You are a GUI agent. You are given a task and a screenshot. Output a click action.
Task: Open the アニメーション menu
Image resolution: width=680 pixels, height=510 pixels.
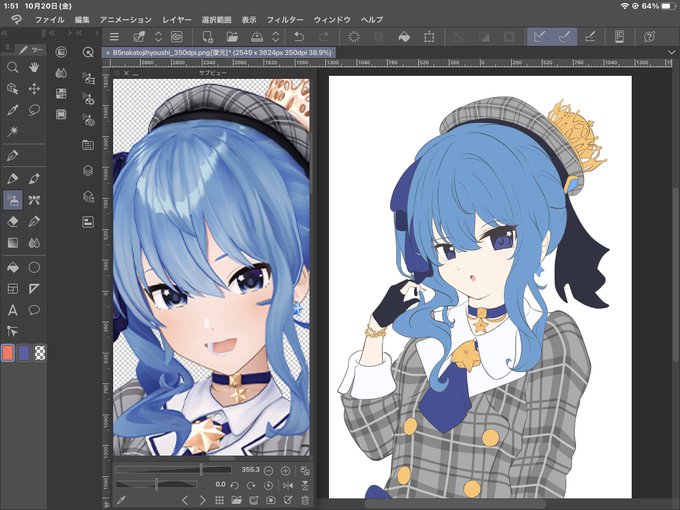126,20
